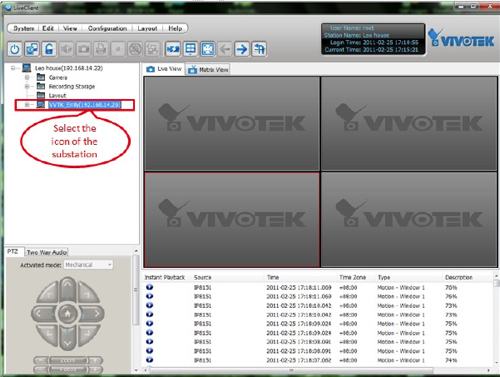500x377 pixels.
Task: Move PTZ diagonally up-right
Action: (x=87, y=294)
